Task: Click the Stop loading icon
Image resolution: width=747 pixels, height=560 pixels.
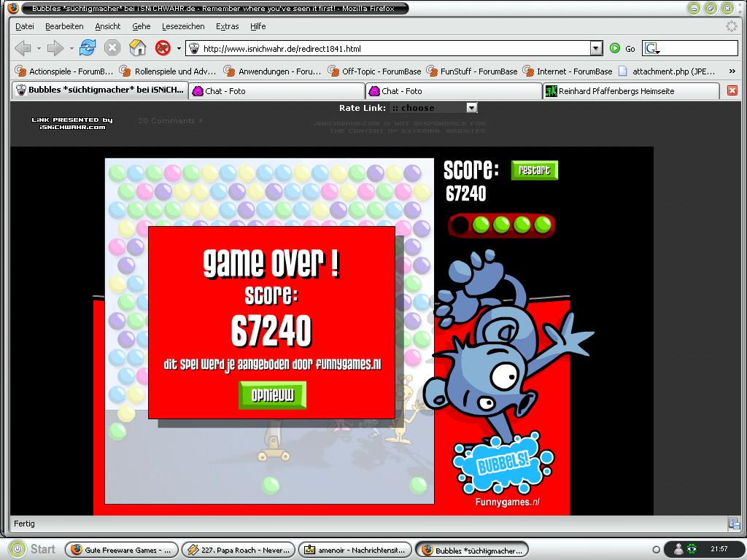Action: (112, 48)
